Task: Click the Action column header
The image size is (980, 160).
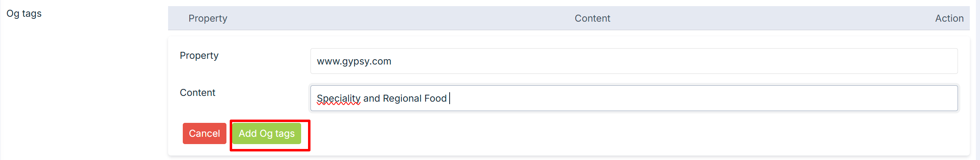Action: click(x=949, y=18)
